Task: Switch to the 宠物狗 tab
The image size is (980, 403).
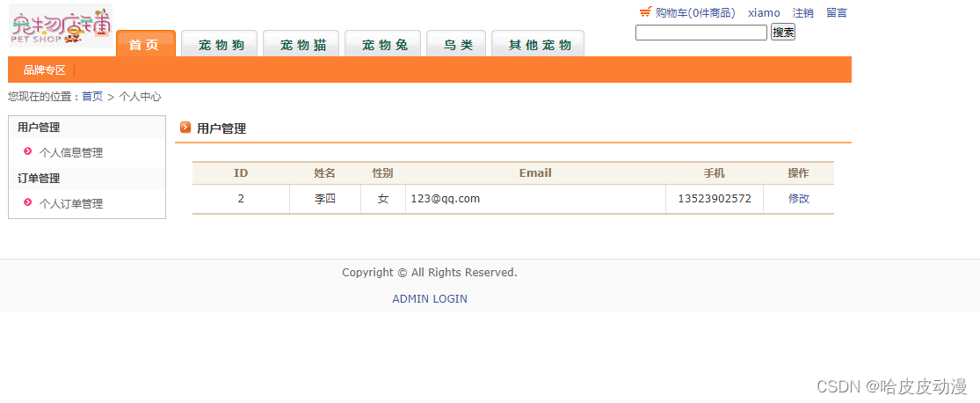Action: [220, 43]
